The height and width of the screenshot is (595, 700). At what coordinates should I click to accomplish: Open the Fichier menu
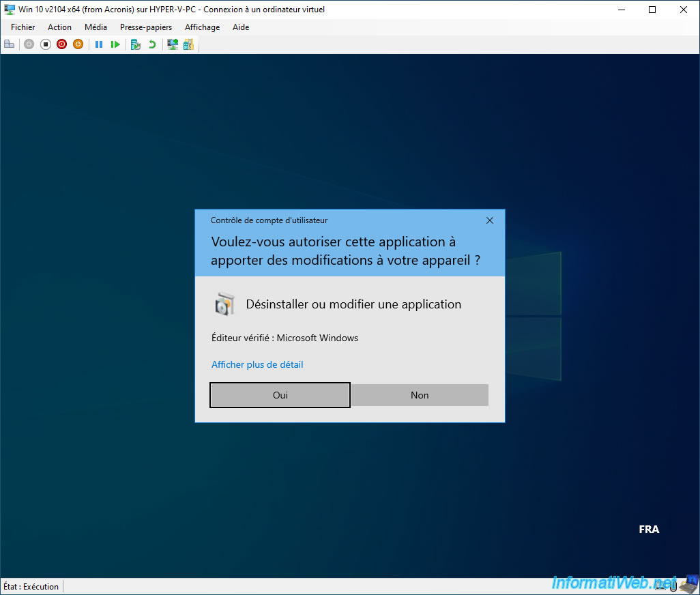23,27
